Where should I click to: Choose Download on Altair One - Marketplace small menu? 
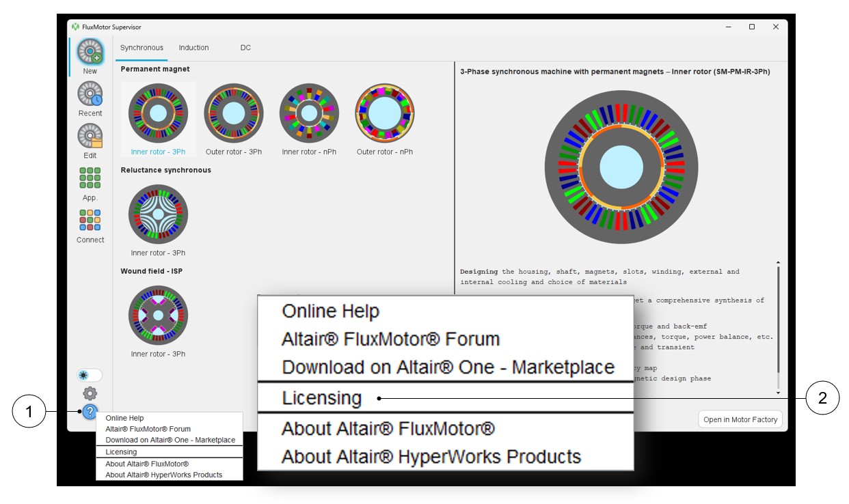click(169, 440)
